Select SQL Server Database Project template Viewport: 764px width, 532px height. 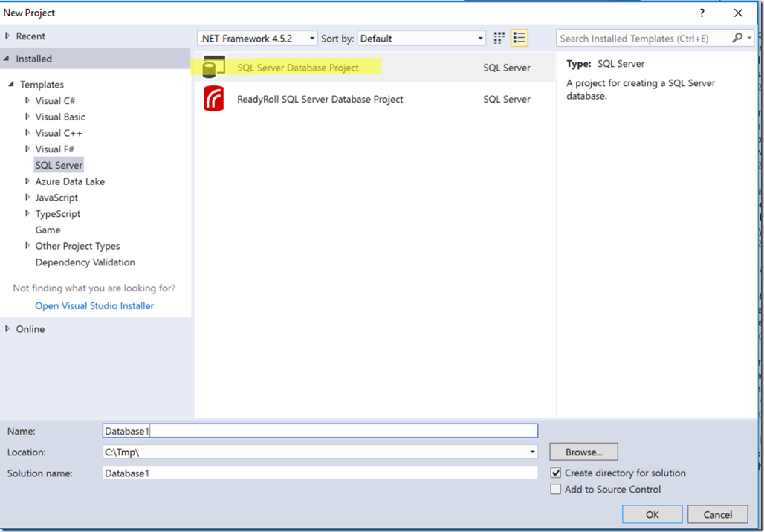[x=375, y=67]
